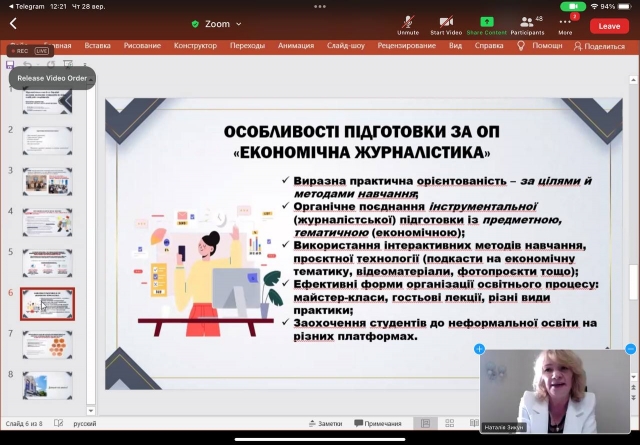Viewport: 640px width, 445px height.
Task: Click the previous slide double-arrow
Action: coord(633,387)
